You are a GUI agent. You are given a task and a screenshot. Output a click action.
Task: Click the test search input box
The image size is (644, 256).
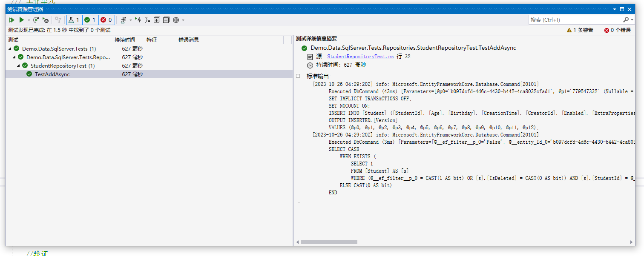tap(575, 20)
